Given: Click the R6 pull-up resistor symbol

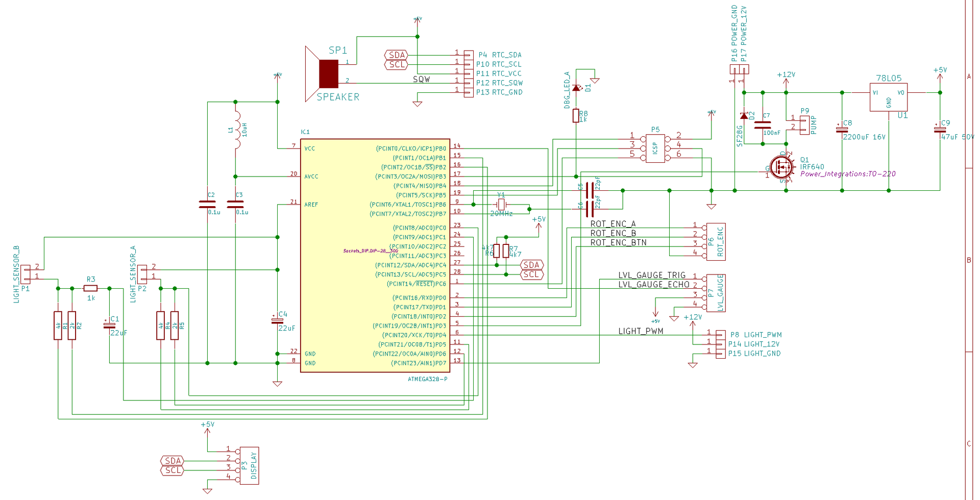Looking at the screenshot, I should [x=497, y=251].
